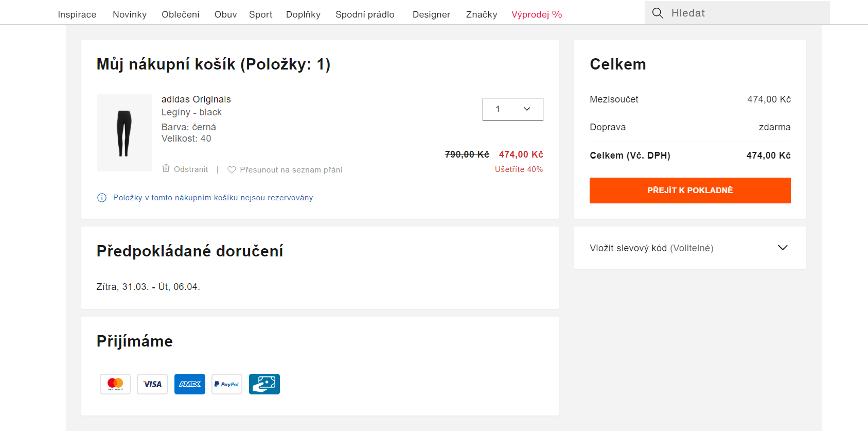Select the Obuv category in navigation

pos(225,14)
